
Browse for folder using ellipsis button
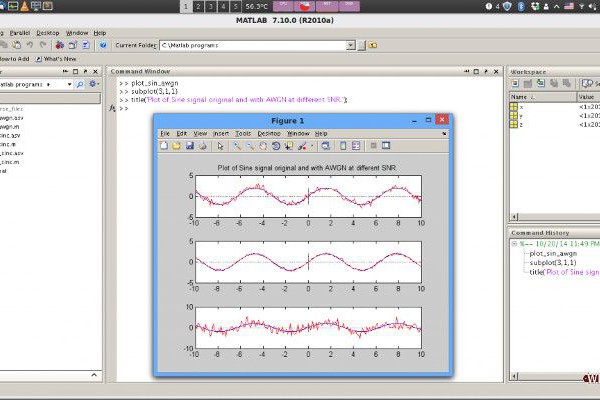tap(362, 46)
